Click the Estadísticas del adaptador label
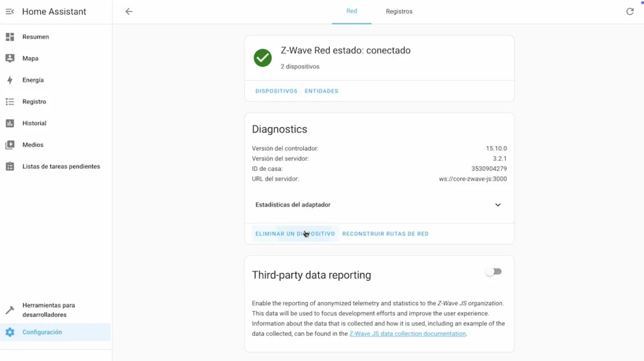The image size is (644, 361). (293, 204)
